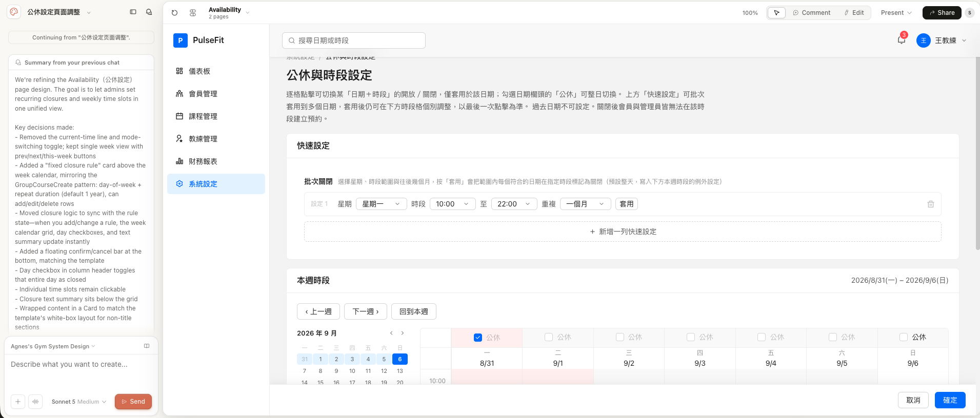980x418 pixels.
Task: Click the refresh preview icon
Action: 174,13
